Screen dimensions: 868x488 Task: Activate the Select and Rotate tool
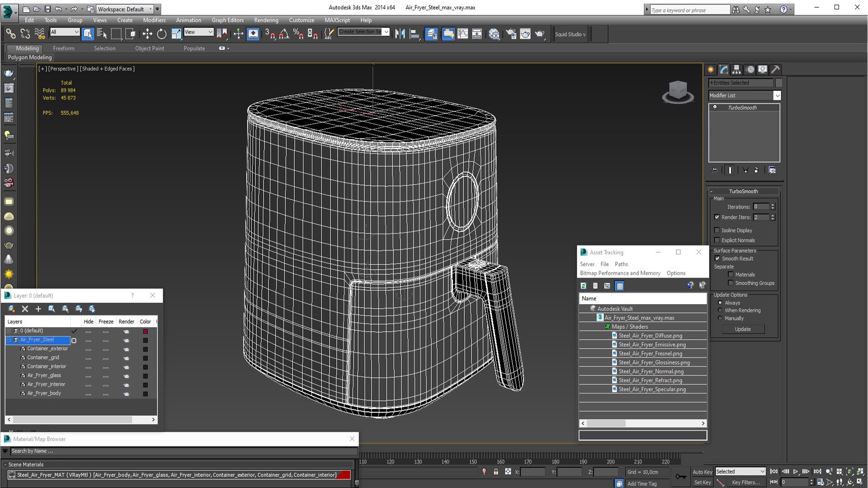click(161, 34)
